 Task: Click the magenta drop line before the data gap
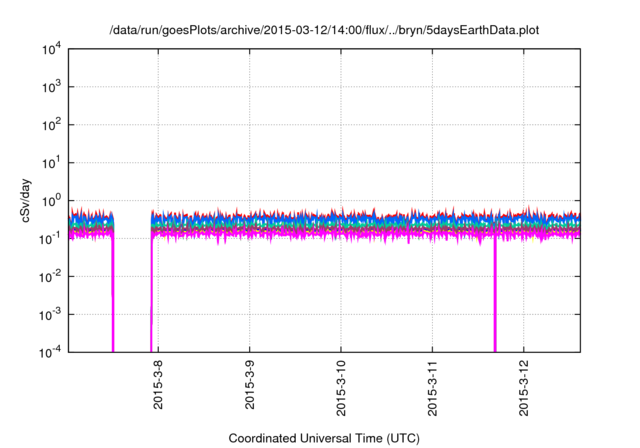tap(113, 294)
